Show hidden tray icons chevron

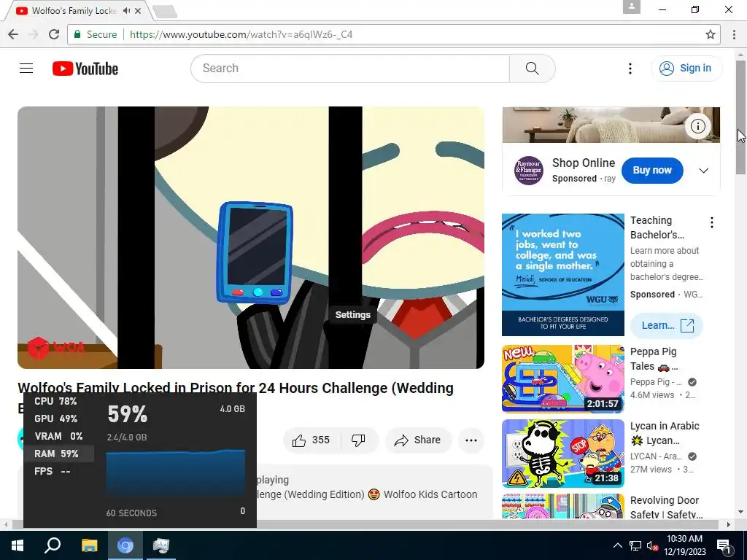pos(617,545)
